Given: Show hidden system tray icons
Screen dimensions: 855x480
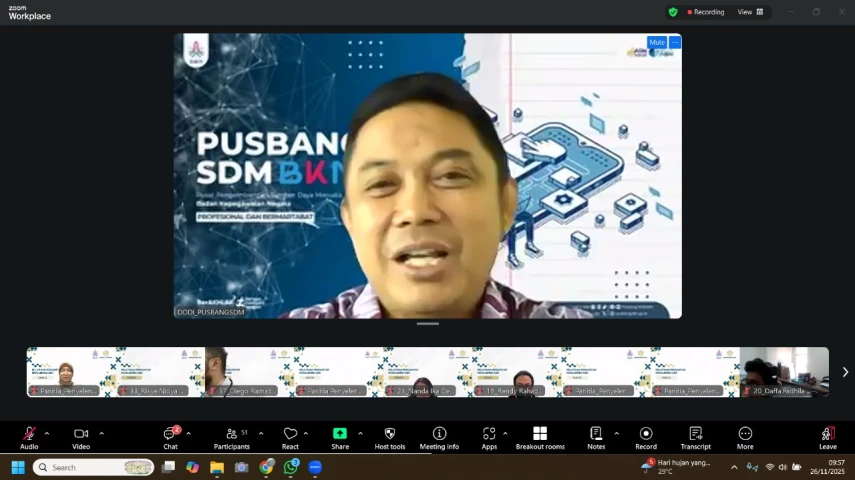Looking at the screenshot, I should (734, 467).
